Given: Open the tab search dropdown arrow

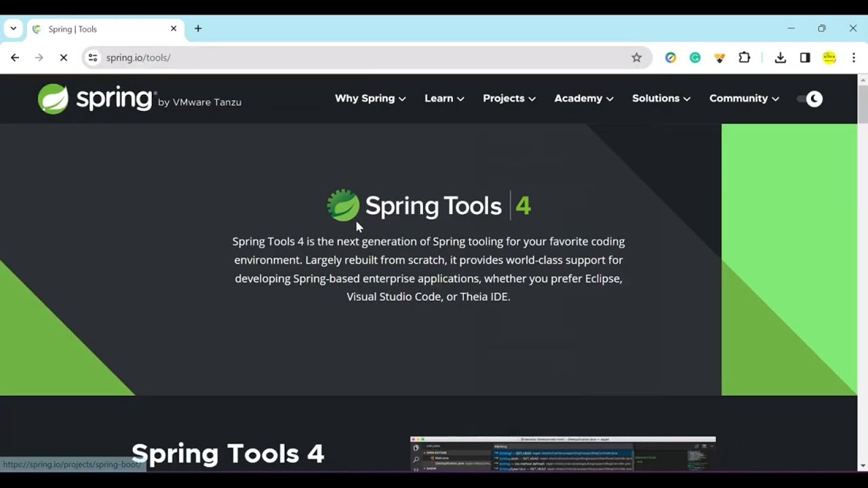Looking at the screenshot, I should click(x=13, y=28).
